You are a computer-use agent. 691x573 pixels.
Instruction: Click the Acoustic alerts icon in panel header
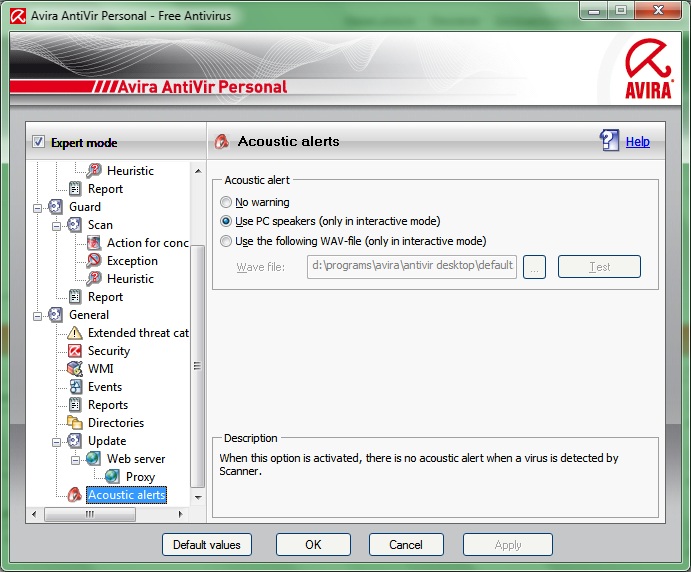222,141
